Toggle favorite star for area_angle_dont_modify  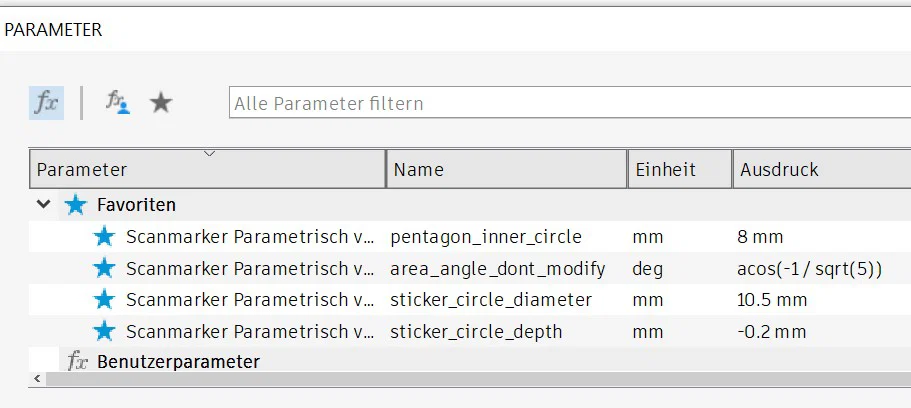104,268
